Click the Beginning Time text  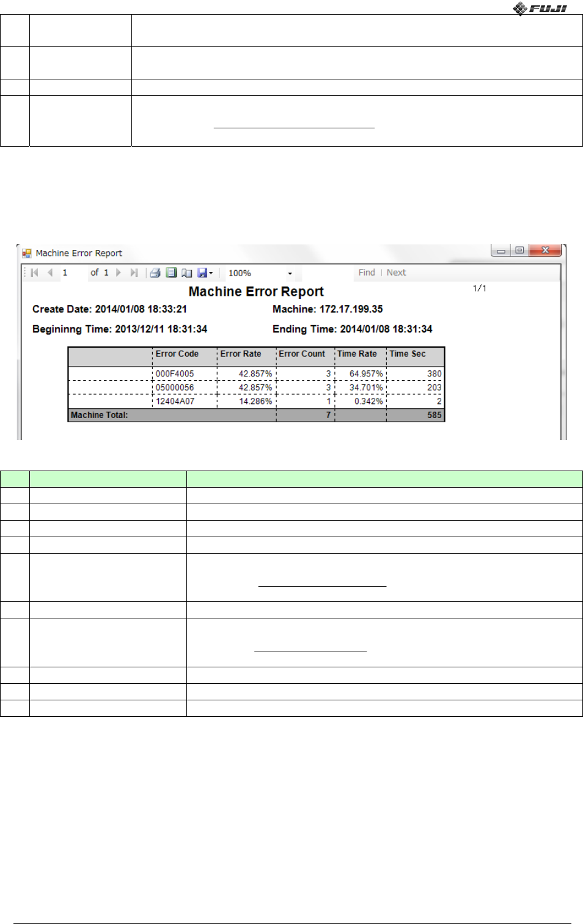pos(120,329)
